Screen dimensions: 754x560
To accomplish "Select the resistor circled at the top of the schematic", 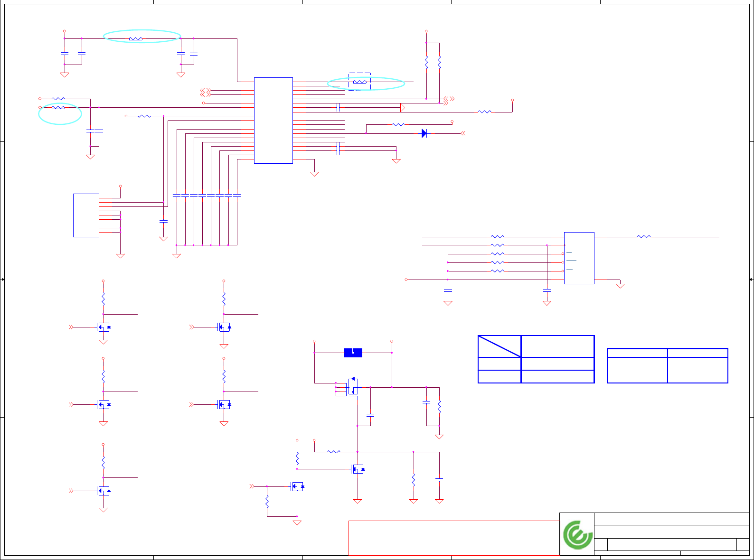I will tap(136, 38).
